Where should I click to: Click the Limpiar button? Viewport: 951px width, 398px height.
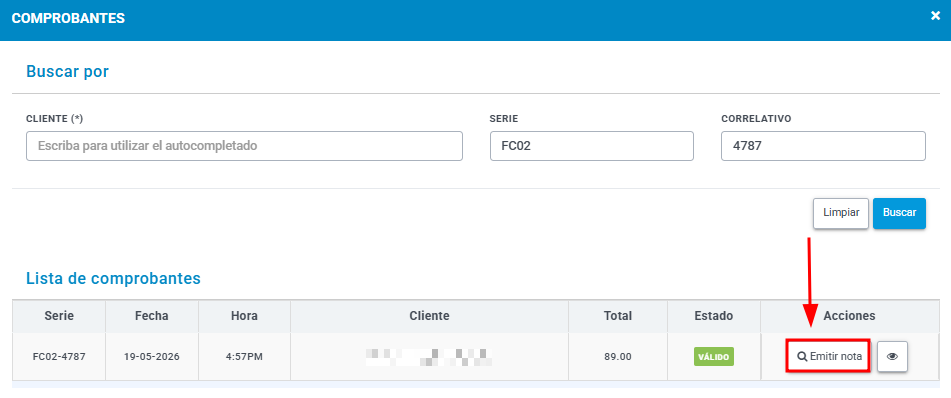click(841, 213)
